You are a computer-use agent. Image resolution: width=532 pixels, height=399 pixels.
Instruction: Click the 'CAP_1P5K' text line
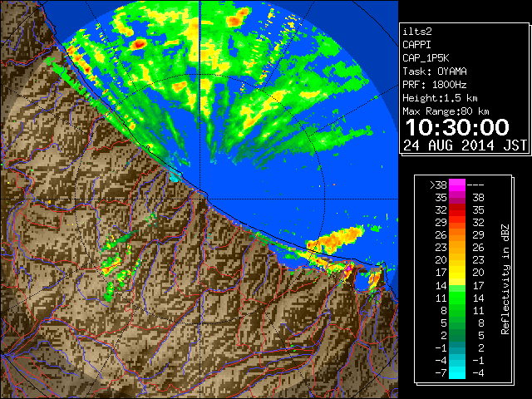[426, 58]
